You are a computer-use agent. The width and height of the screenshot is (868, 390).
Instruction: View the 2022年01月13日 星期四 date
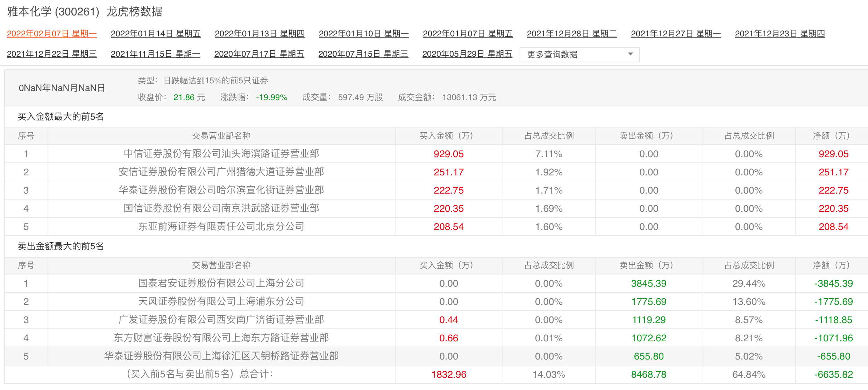click(260, 34)
